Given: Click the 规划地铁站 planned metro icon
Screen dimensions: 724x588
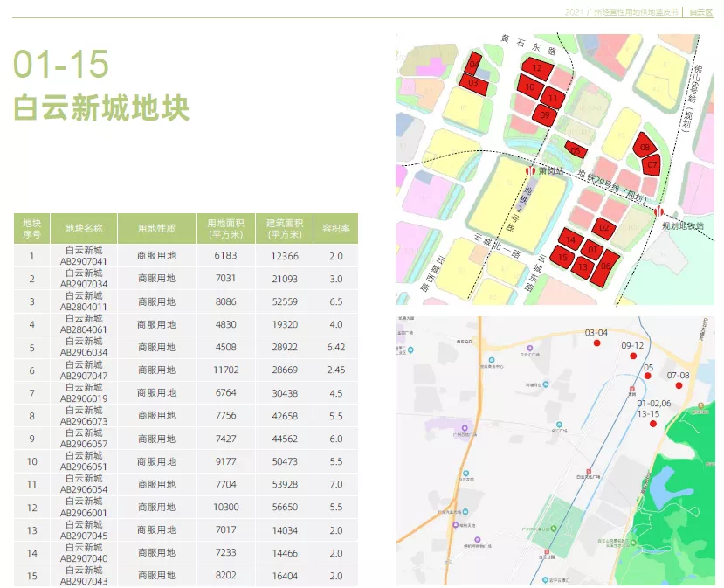Looking at the screenshot, I should 660,211.
